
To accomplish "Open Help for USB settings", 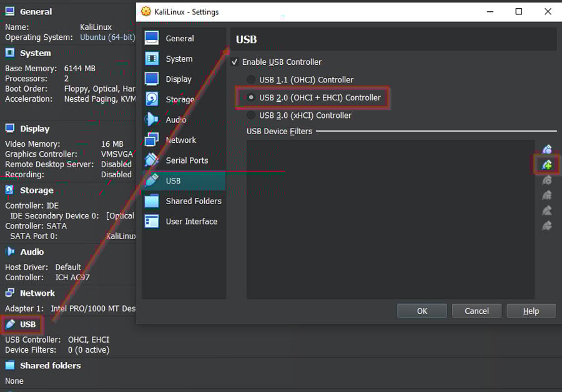I will [531, 311].
